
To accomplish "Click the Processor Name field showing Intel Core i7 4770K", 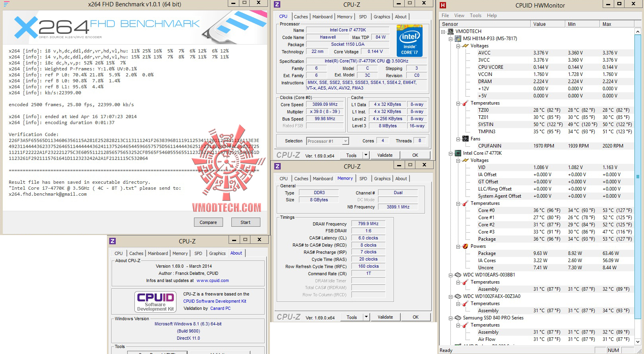I will [x=348, y=30].
